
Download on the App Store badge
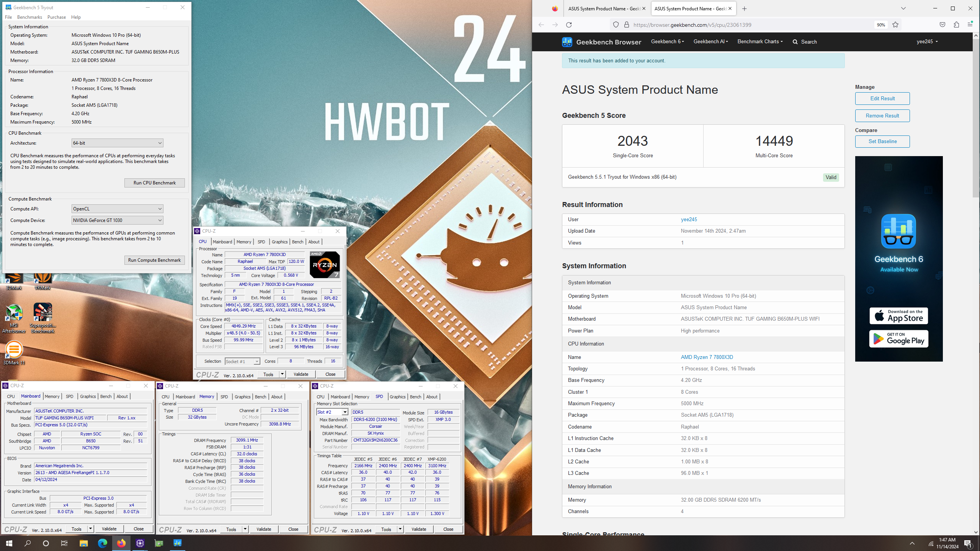[x=898, y=316]
